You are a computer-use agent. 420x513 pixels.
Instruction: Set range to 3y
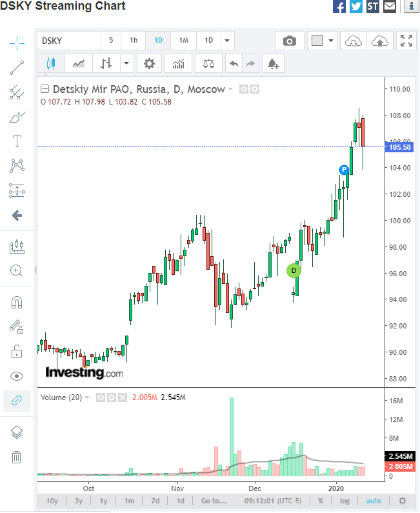79,501
